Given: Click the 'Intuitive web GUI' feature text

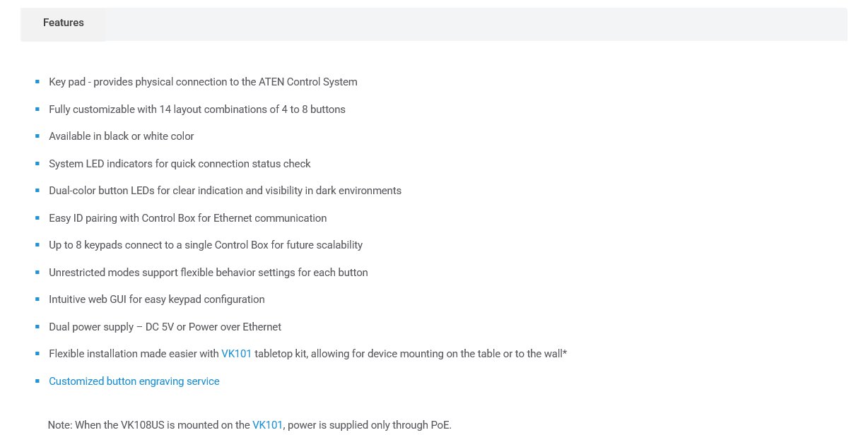Looking at the screenshot, I should [157, 299].
